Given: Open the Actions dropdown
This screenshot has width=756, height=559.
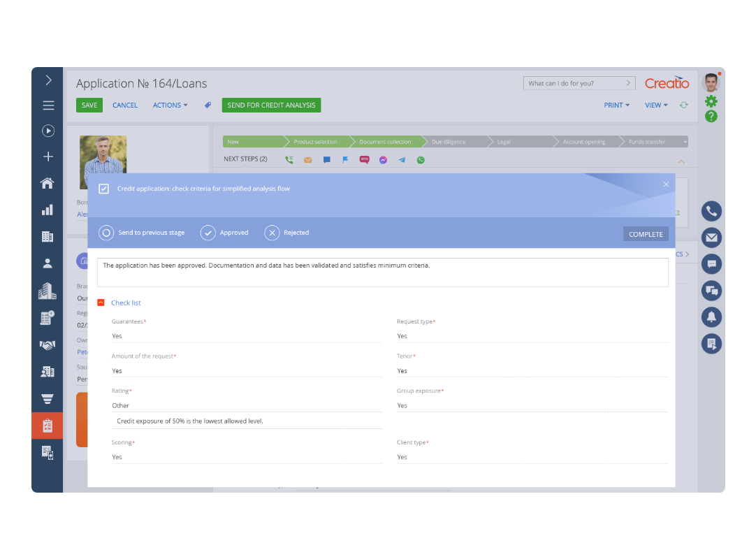Looking at the screenshot, I should click(170, 105).
